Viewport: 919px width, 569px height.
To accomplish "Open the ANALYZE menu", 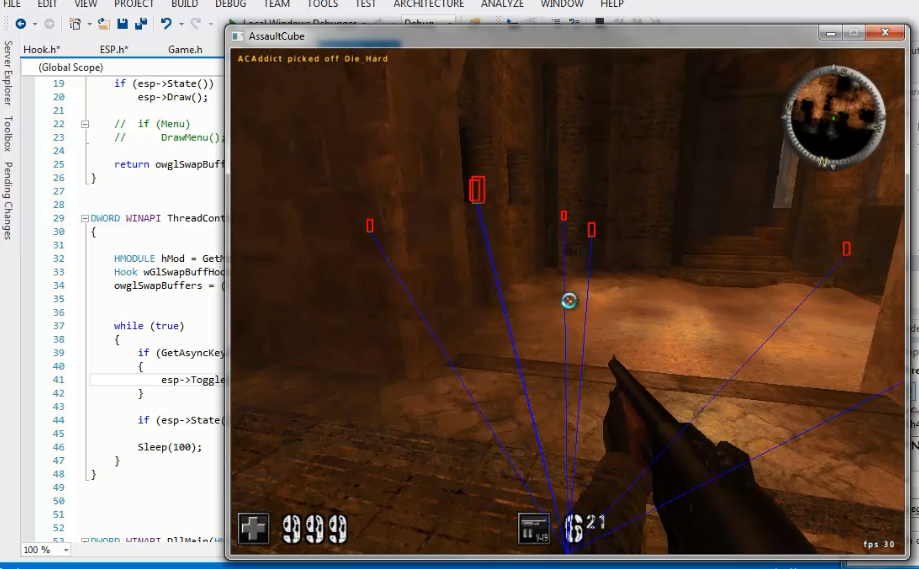I will 502,4.
